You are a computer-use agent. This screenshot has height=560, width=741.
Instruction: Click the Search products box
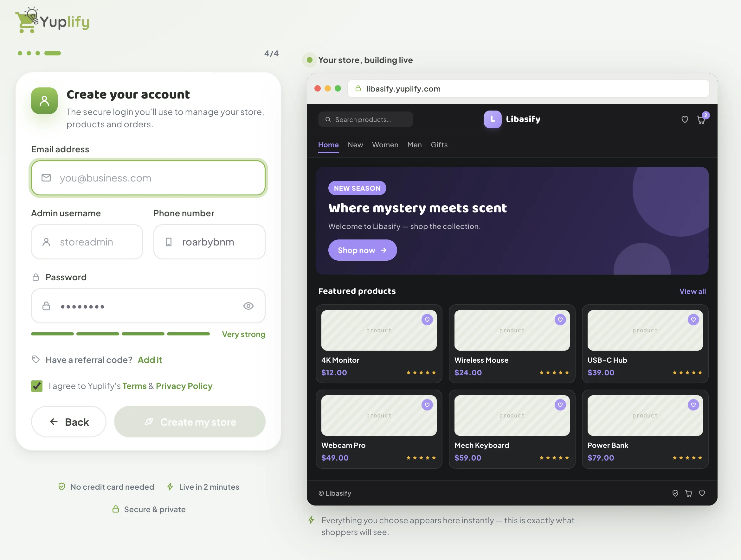click(x=365, y=119)
